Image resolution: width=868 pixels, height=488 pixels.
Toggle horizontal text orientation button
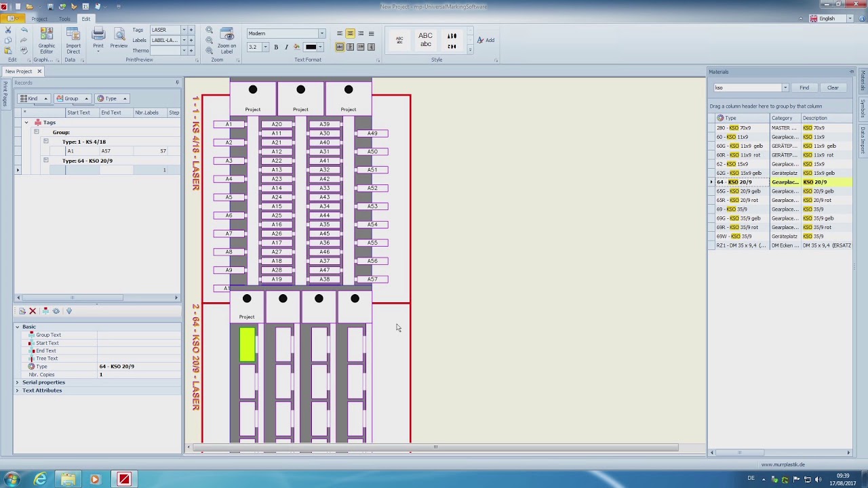tap(340, 47)
